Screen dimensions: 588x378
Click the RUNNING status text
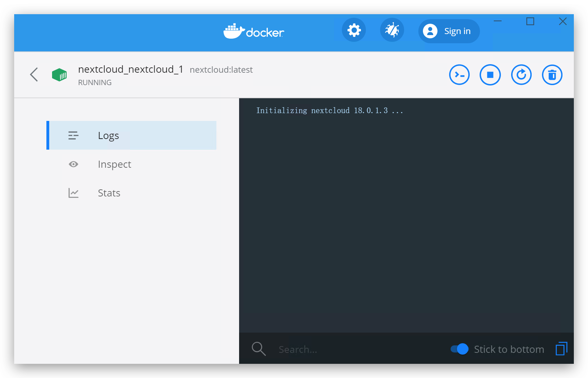pyautogui.click(x=95, y=82)
